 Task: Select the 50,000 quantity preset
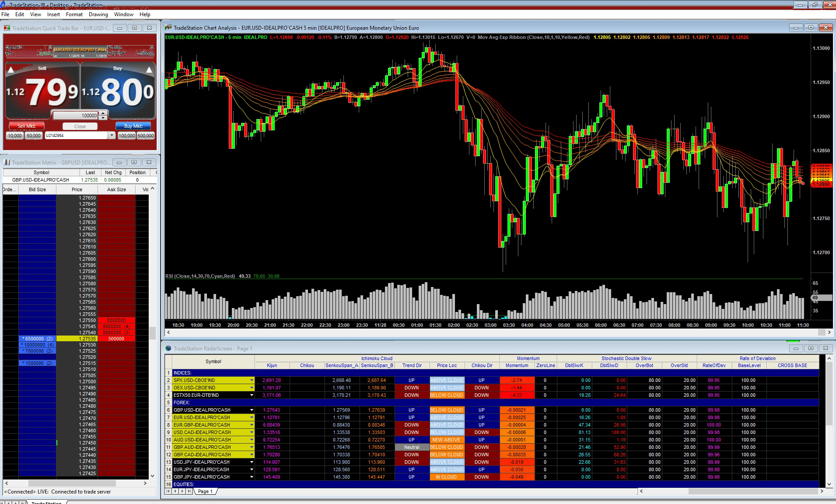[x=34, y=136]
